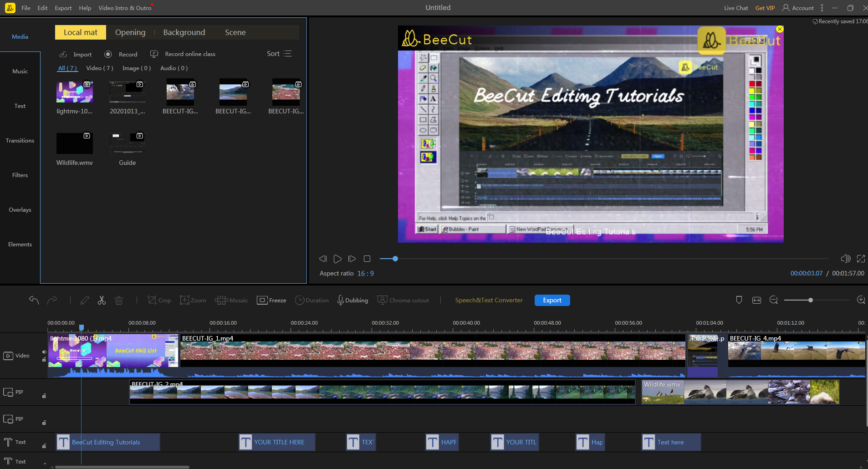The height and width of the screenshot is (469, 868).
Task: Delete selected clip with the trash icon
Action: (x=119, y=300)
